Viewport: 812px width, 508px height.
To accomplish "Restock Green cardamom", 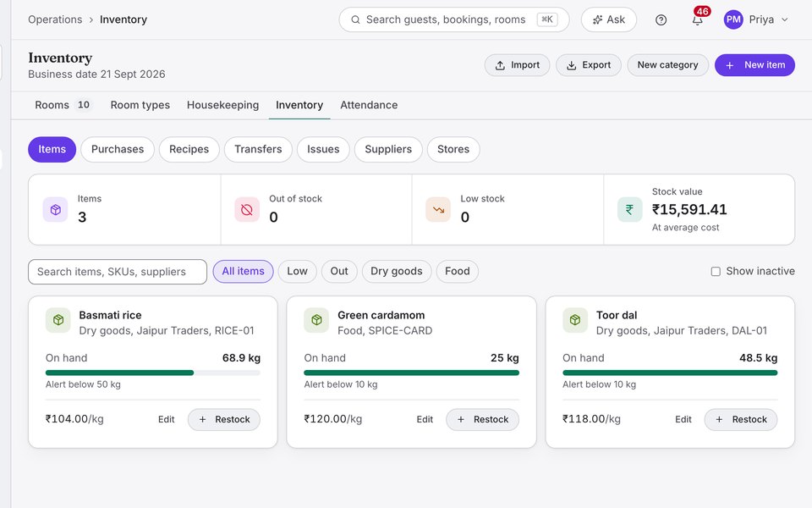I will point(482,419).
